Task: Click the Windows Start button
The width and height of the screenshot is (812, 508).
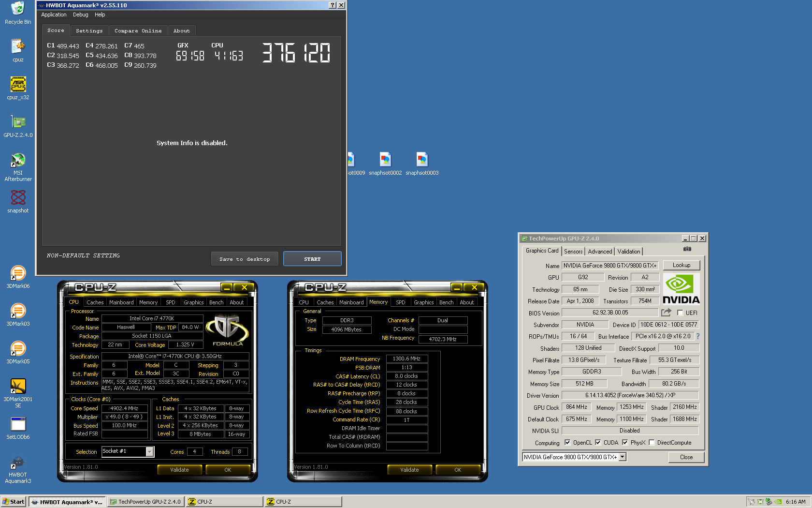Action: pyautogui.click(x=14, y=502)
